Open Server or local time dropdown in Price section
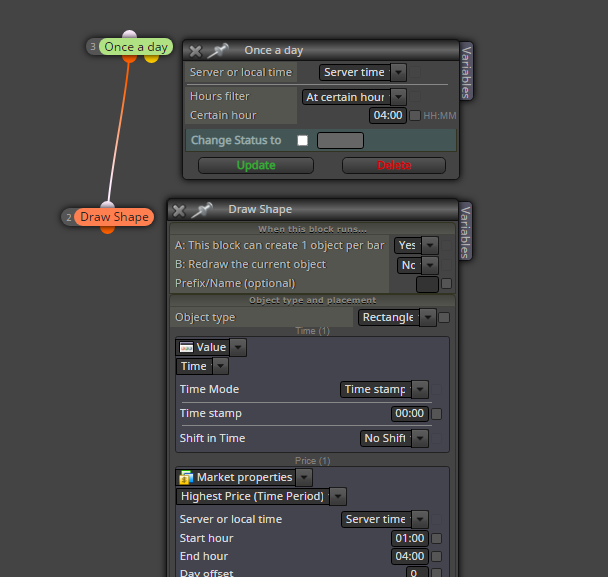The width and height of the screenshot is (608, 577). pyautogui.click(x=385, y=520)
